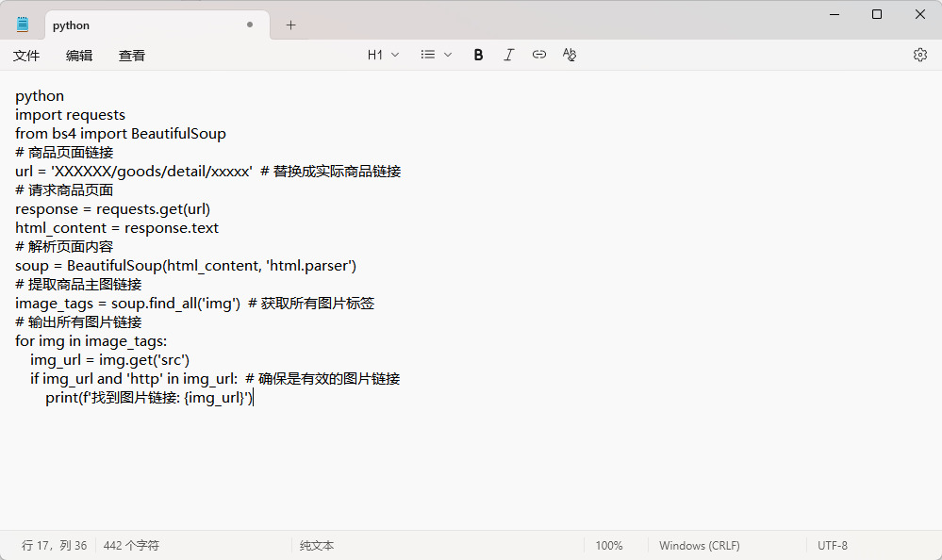The height and width of the screenshot is (560, 942).
Task: Open the list formatting dropdown
Action: 437,55
